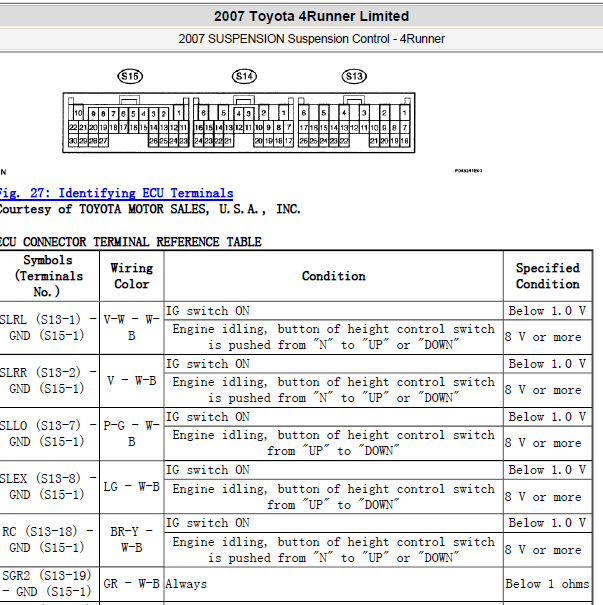Select Below 1.0 V in the SLRR row
Screen dimensions: 603x605
coord(548,364)
